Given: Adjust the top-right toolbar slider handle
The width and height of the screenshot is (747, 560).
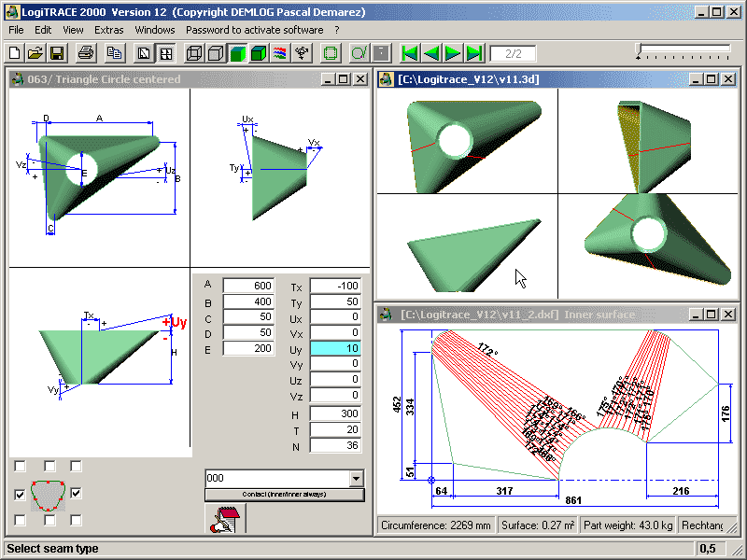Looking at the screenshot, I should point(640,51).
